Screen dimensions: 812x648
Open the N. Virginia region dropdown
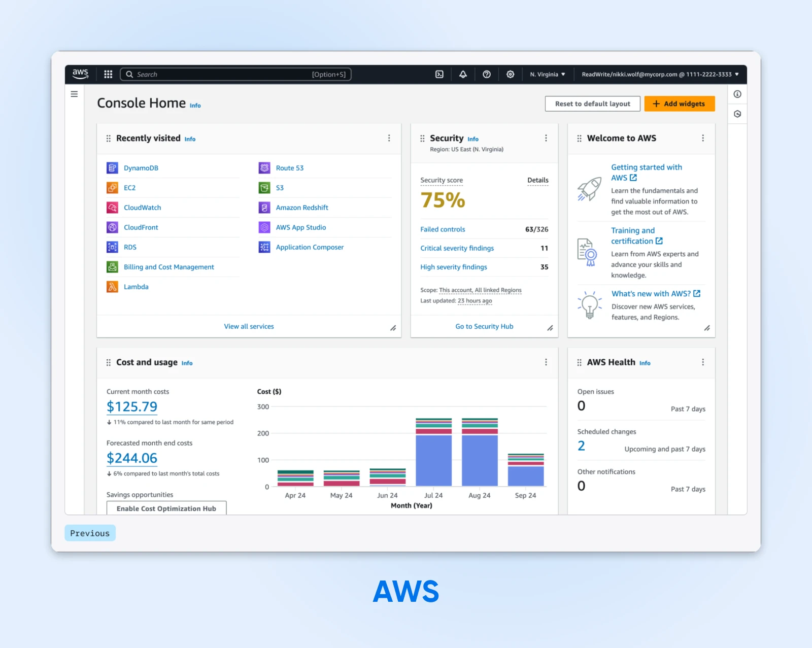point(547,75)
